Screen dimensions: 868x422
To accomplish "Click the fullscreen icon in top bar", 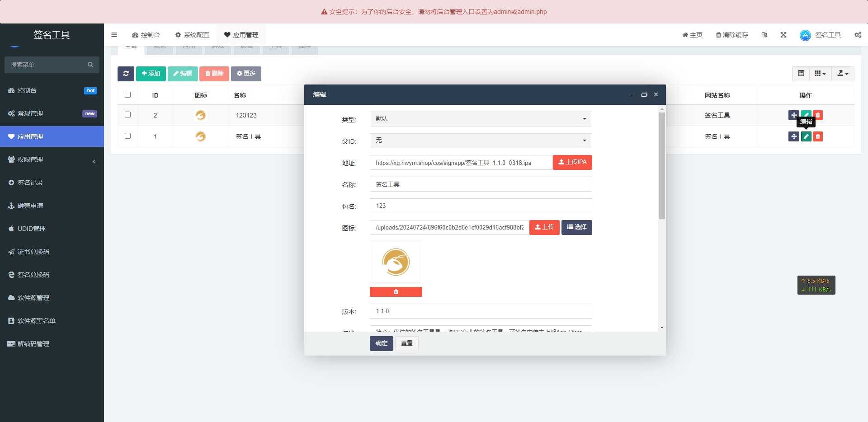I will 783,35.
